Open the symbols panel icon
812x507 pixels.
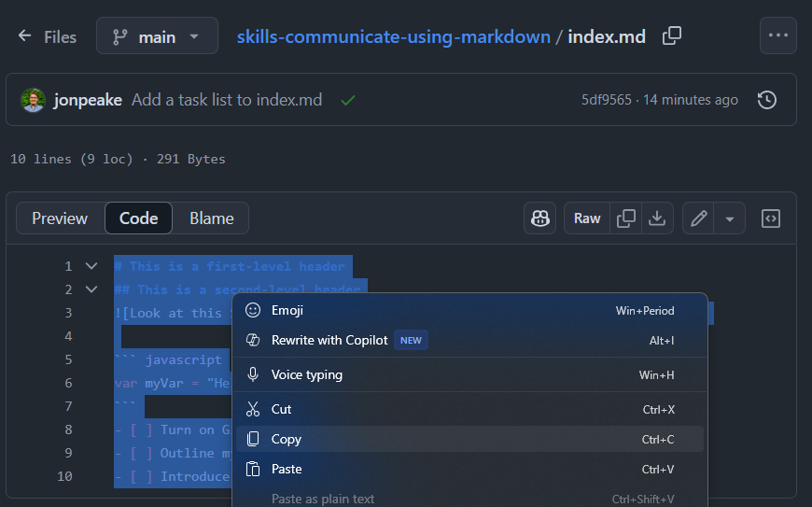[x=771, y=218]
